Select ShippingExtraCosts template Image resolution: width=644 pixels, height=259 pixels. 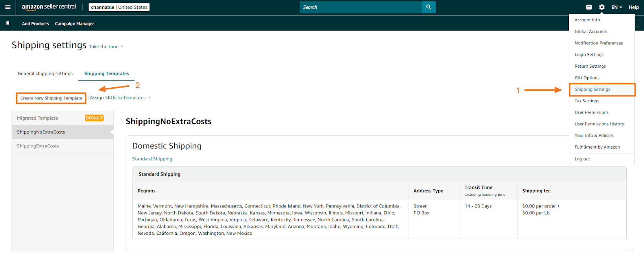coord(38,146)
